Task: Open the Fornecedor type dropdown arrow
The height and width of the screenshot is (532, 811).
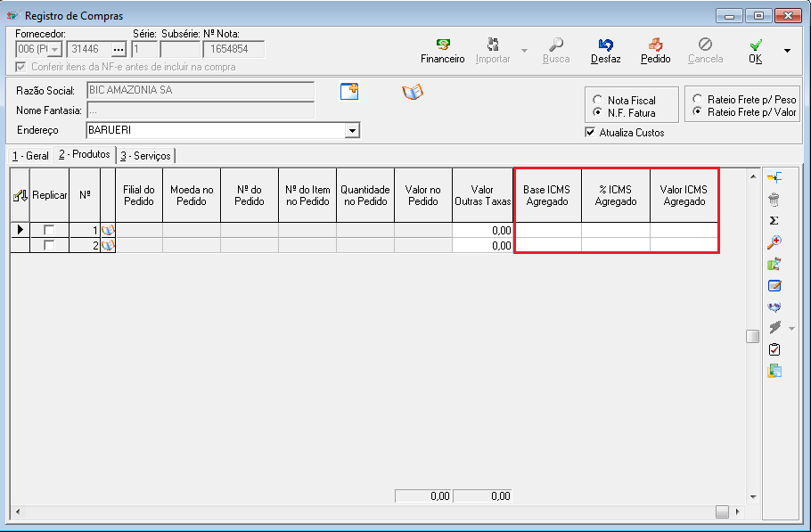Action: 55,50
